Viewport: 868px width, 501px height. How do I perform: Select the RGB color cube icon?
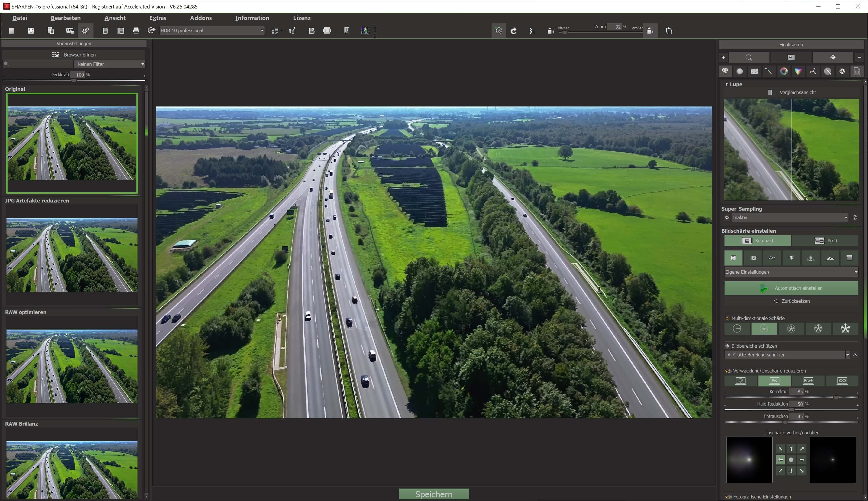pyautogui.click(x=798, y=71)
